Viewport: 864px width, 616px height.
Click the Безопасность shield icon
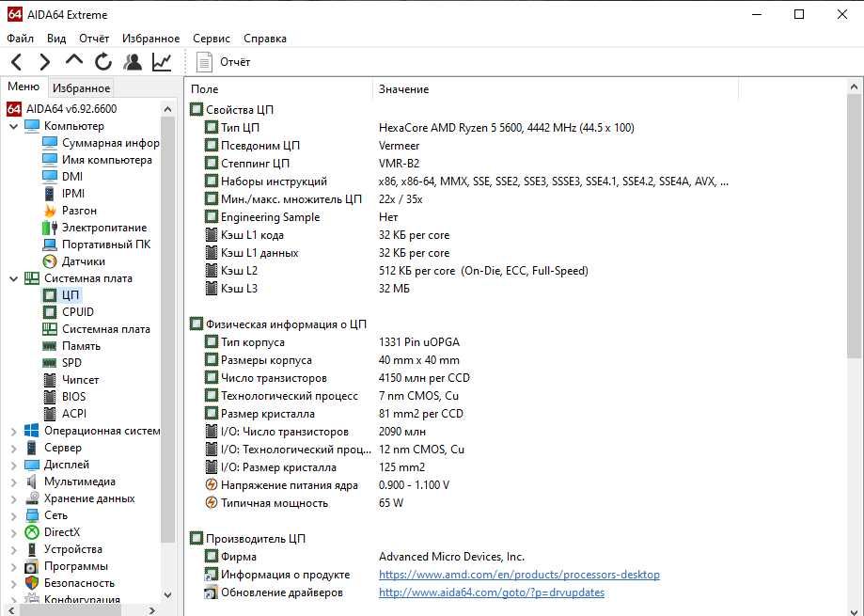click(x=32, y=583)
